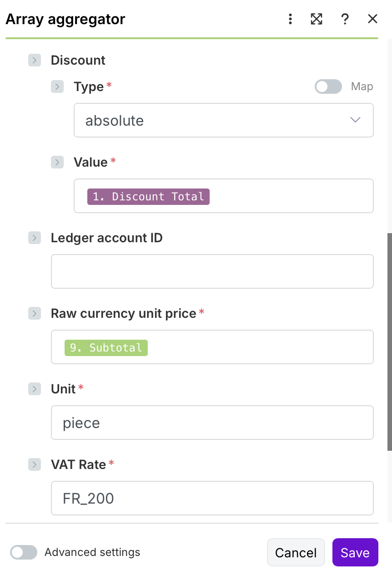
Task: Toggle the Map switch for Type
Action: coord(328,87)
